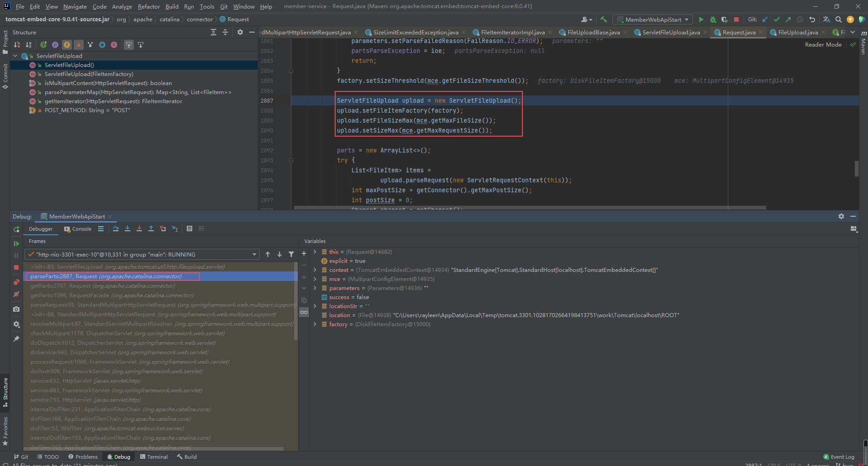This screenshot has height=466, width=868.
Task: Click Run to Cursor icon
Action: (x=175, y=228)
